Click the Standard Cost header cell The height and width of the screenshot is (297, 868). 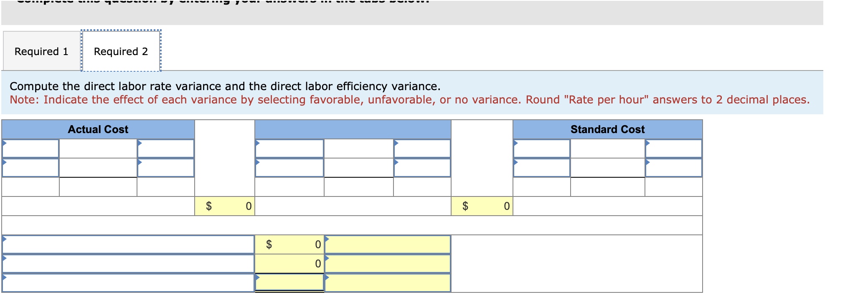click(x=608, y=129)
